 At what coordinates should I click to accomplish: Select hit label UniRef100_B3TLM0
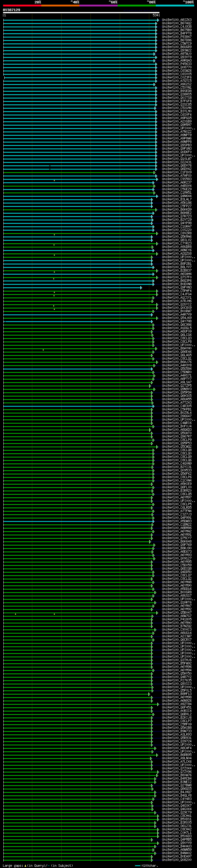coord(177,111)
